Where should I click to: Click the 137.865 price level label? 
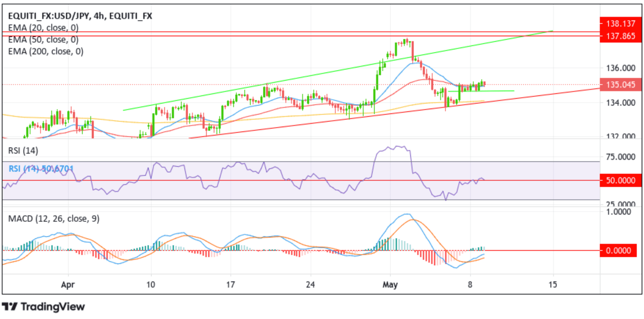point(621,36)
